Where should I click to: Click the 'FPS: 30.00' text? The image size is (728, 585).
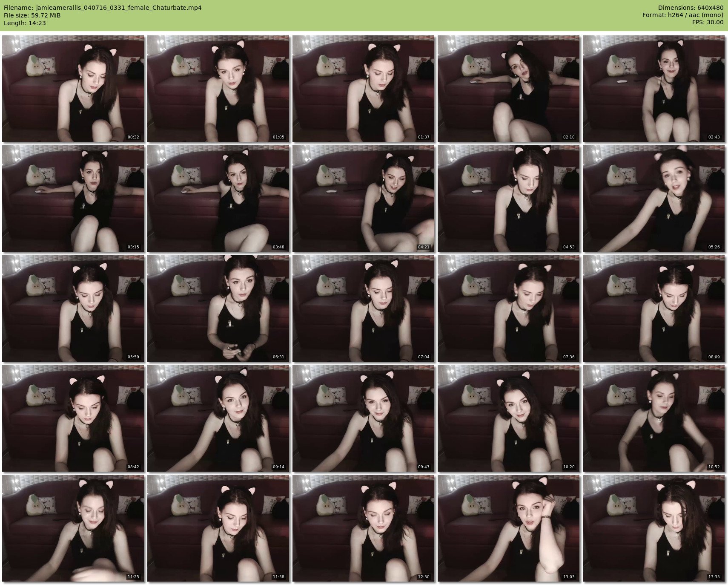tap(708, 23)
